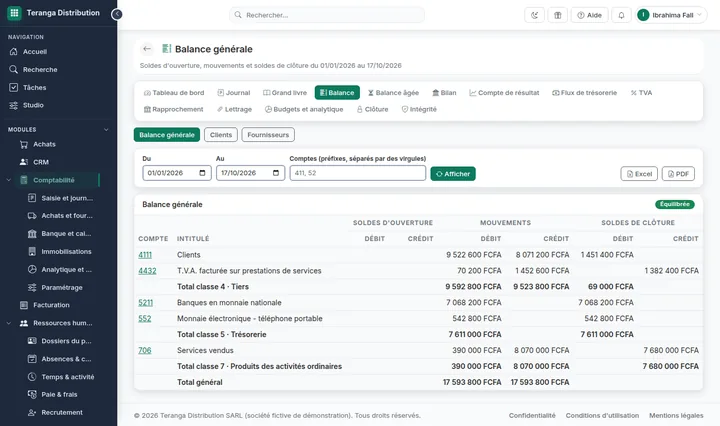
Task: Open account 4111 link
Action: 145,255
